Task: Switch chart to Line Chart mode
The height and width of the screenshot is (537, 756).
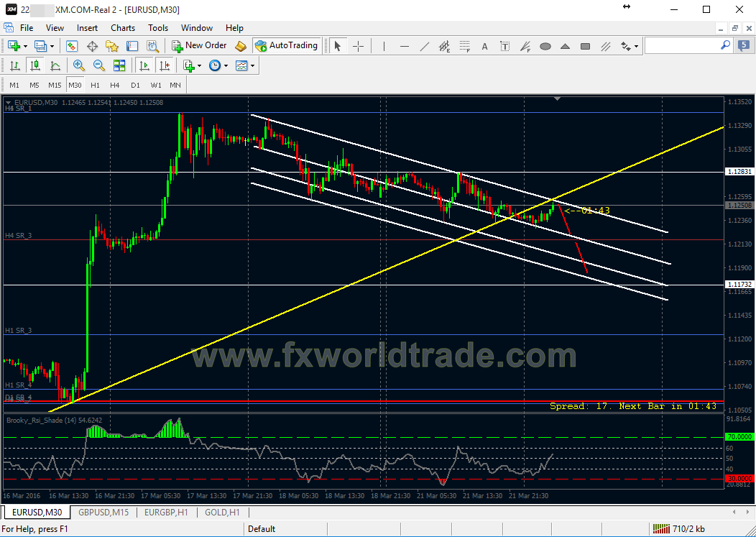Action: tap(55, 65)
